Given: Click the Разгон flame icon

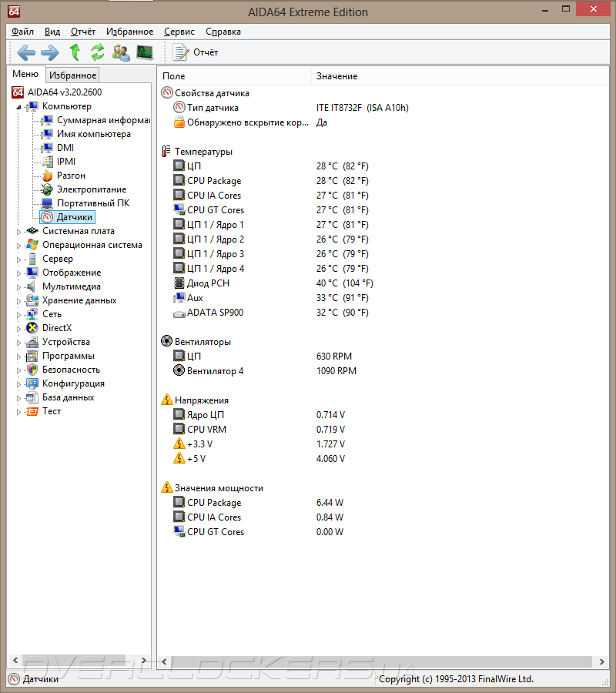Looking at the screenshot, I should (x=47, y=176).
